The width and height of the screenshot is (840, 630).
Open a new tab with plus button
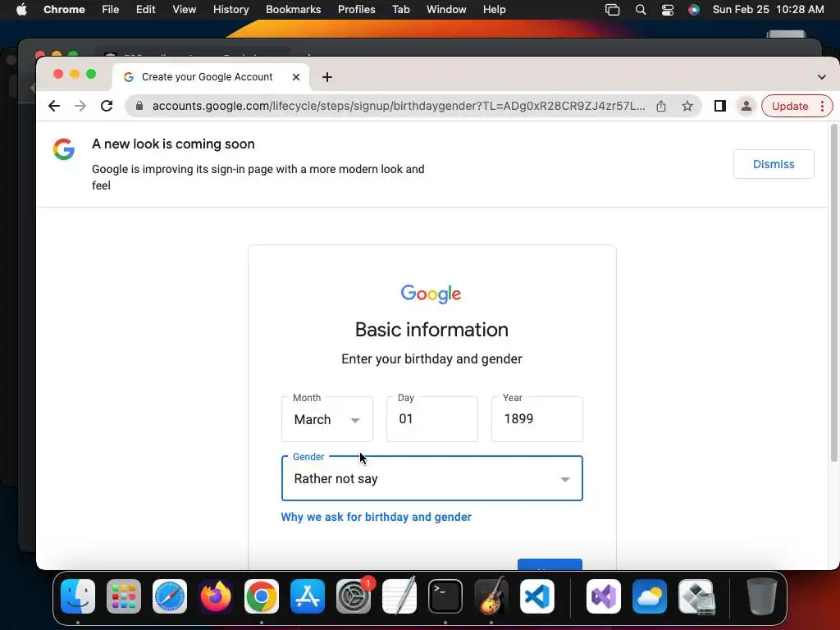(x=326, y=77)
